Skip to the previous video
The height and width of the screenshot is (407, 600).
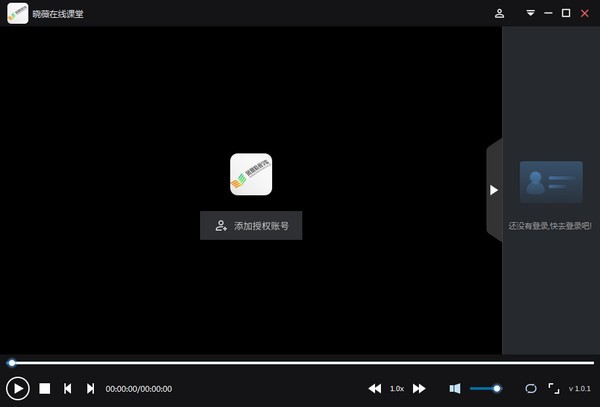(x=67, y=388)
